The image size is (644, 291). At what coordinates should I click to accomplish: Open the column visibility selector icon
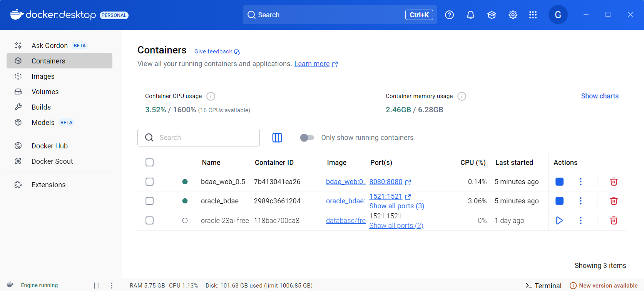pos(277,138)
